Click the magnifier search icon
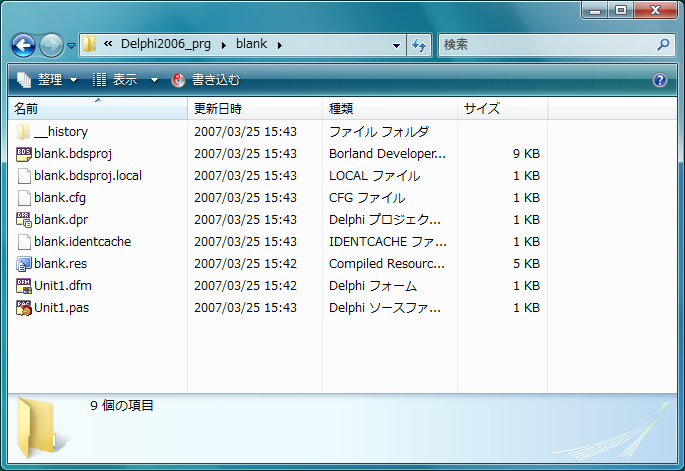This screenshot has height=471, width=685. tap(663, 44)
